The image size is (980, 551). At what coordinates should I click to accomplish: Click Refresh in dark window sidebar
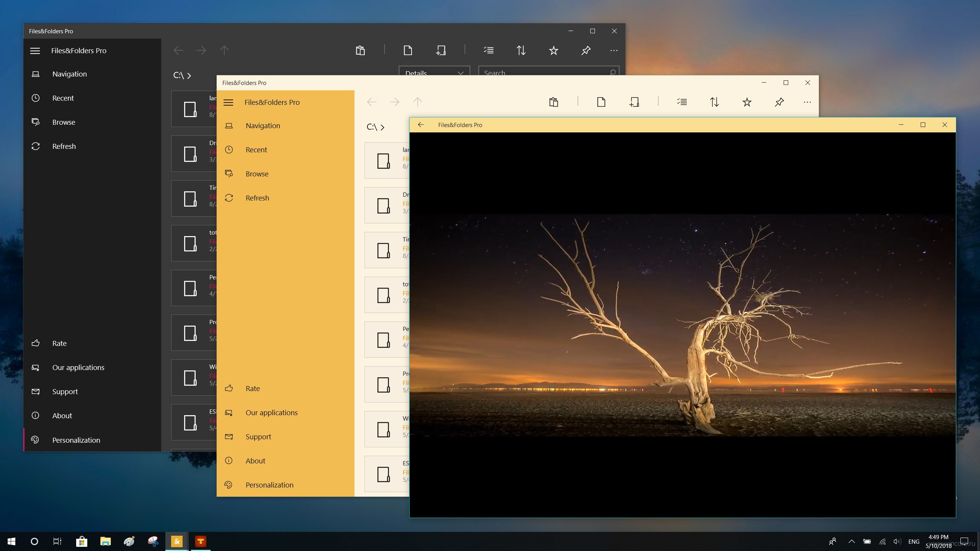point(92,146)
